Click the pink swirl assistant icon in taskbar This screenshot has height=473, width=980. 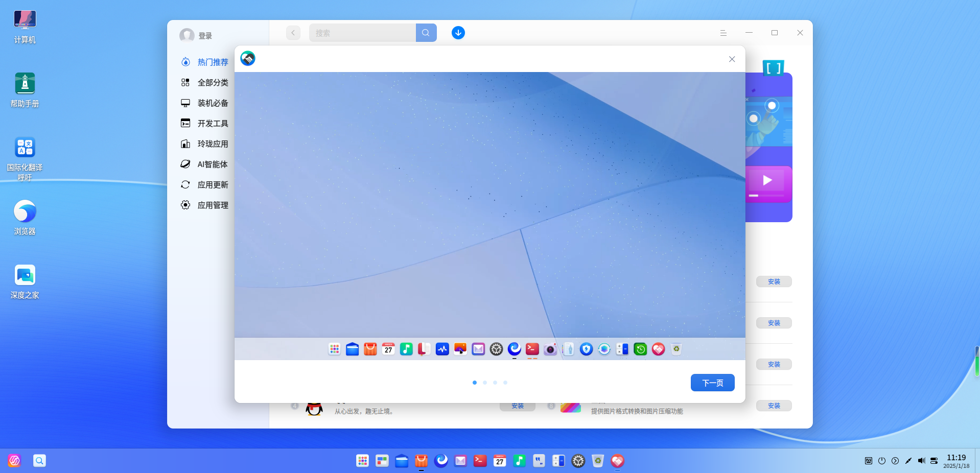click(14, 461)
